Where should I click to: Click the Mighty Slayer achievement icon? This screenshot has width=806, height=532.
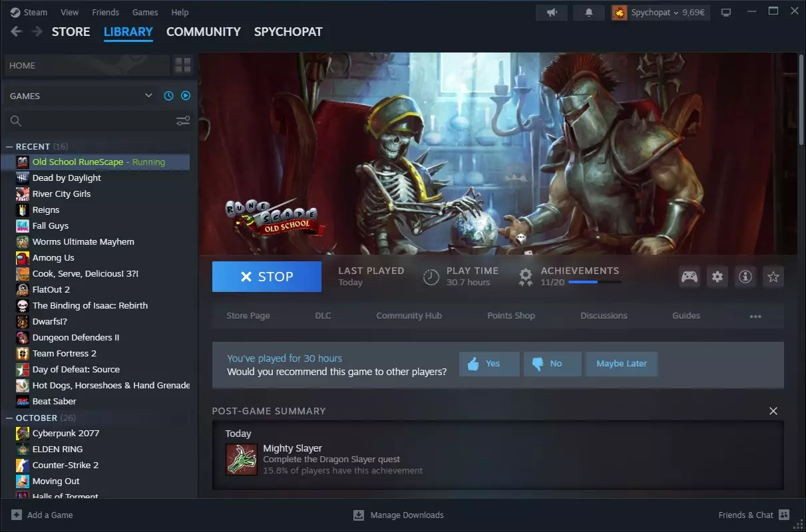coord(242,460)
